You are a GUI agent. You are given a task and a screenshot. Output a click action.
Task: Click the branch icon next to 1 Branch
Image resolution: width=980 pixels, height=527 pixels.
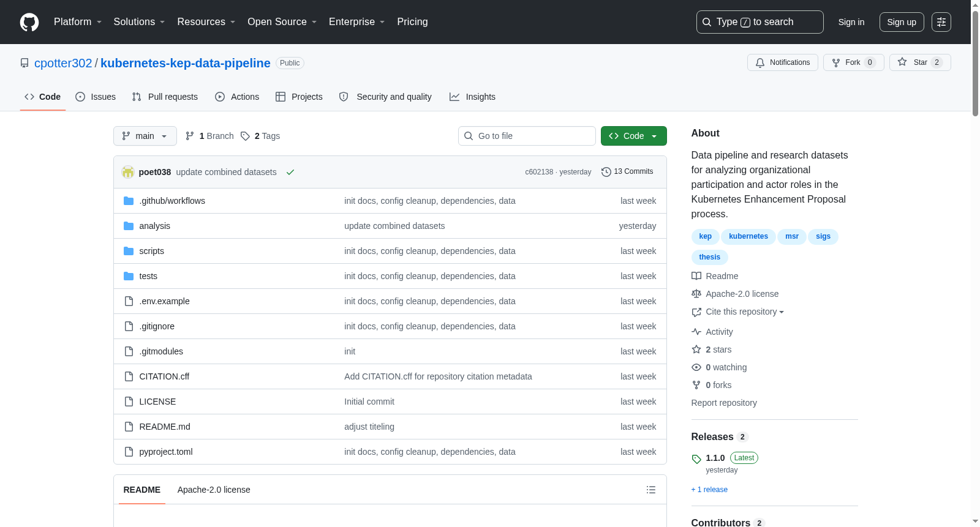(x=190, y=136)
